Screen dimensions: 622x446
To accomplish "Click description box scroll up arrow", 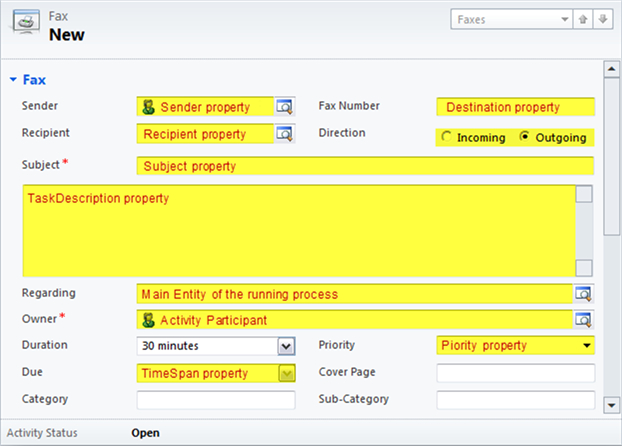I will (x=584, y=194).
